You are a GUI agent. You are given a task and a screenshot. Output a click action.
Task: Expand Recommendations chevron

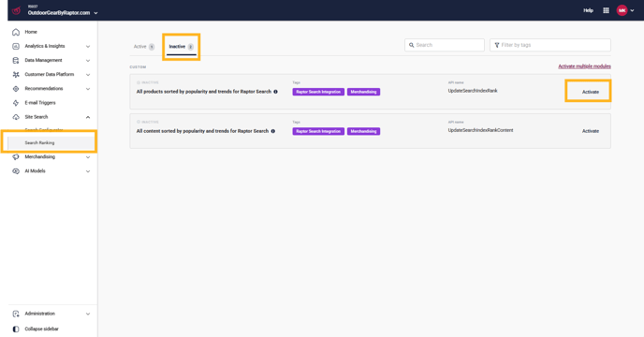88,89
